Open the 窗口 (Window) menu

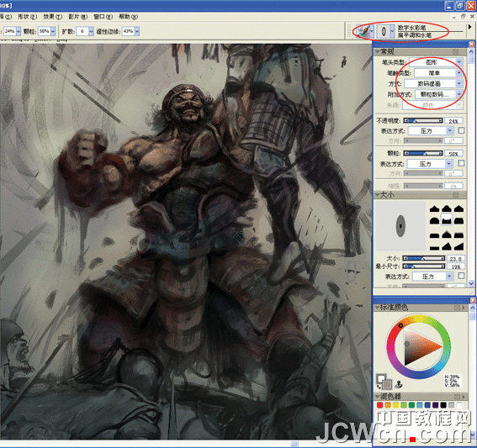click(103, 17)
